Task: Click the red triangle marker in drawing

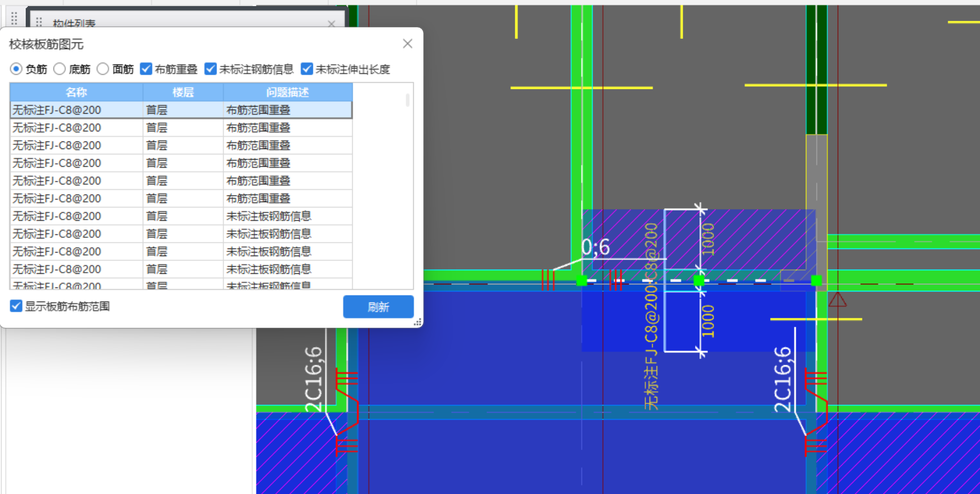Action: pyautogui.click(x=837, y=300)
